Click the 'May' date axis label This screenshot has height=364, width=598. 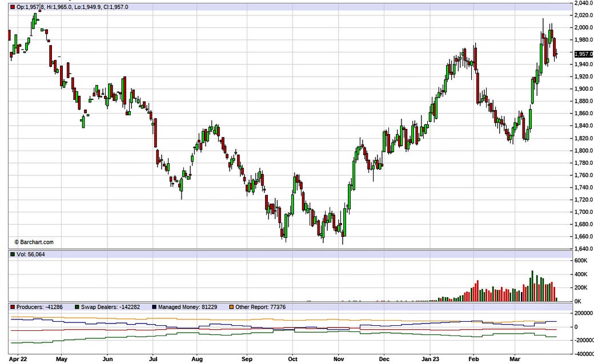(x=62, y=359)
